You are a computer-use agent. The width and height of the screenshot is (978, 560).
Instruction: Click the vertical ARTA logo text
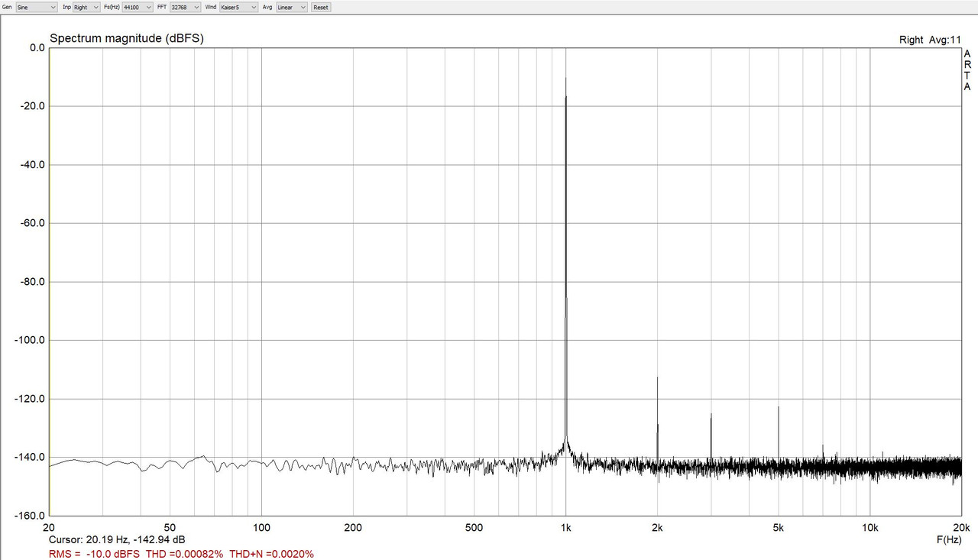967,70
